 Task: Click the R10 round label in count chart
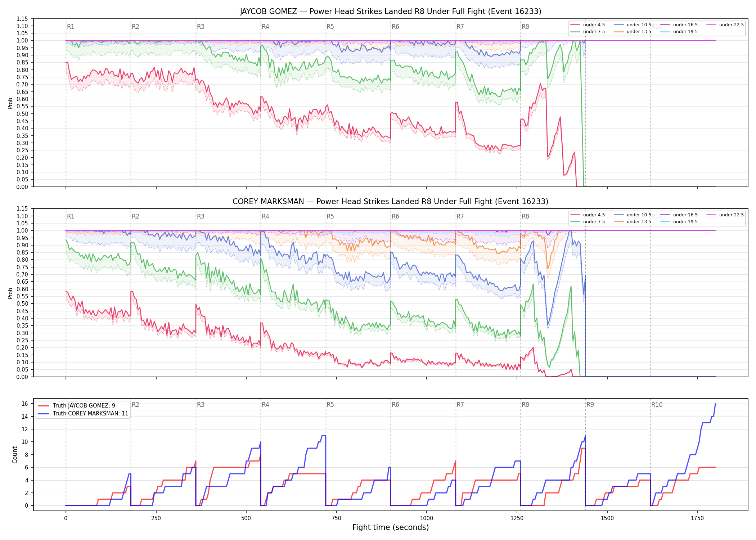[x=657, y=405]
